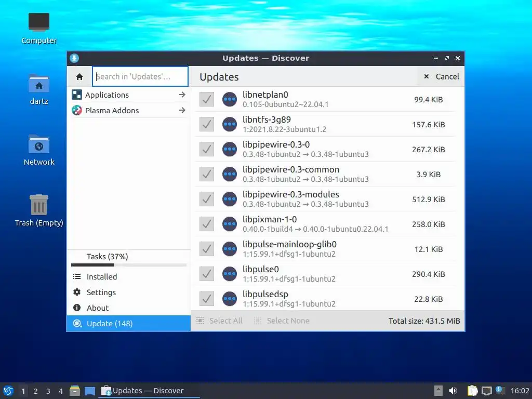Uncheck the libntfs-3g89 checkbox

click(207, 124)
